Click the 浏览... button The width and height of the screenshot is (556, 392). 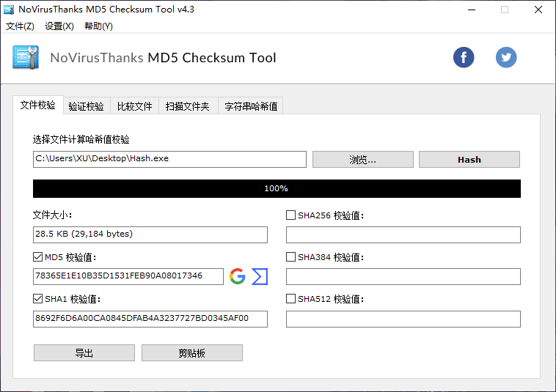click(x=363, y=160)
